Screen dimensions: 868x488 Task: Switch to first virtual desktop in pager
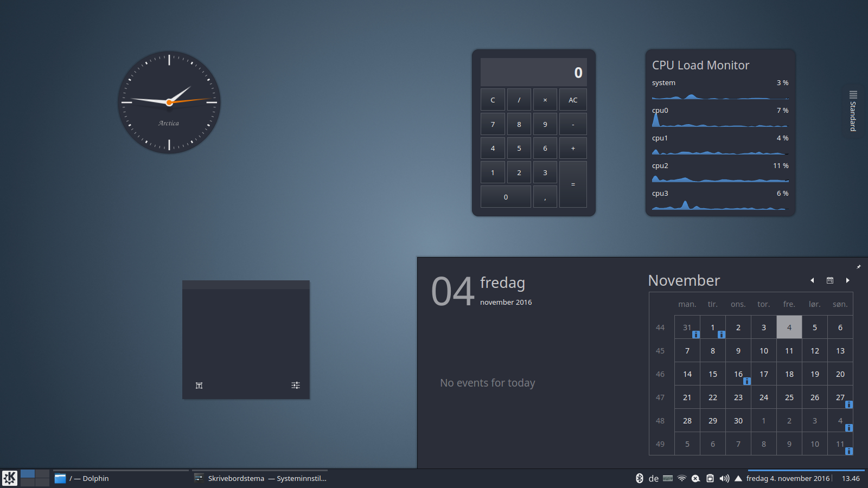click(28, 474)
